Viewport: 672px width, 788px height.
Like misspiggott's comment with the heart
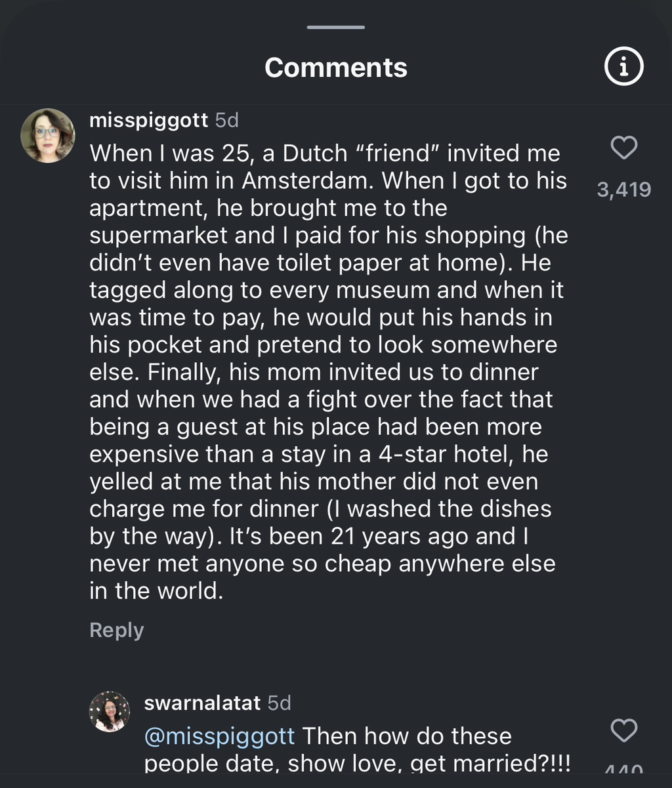pos(623,148)
